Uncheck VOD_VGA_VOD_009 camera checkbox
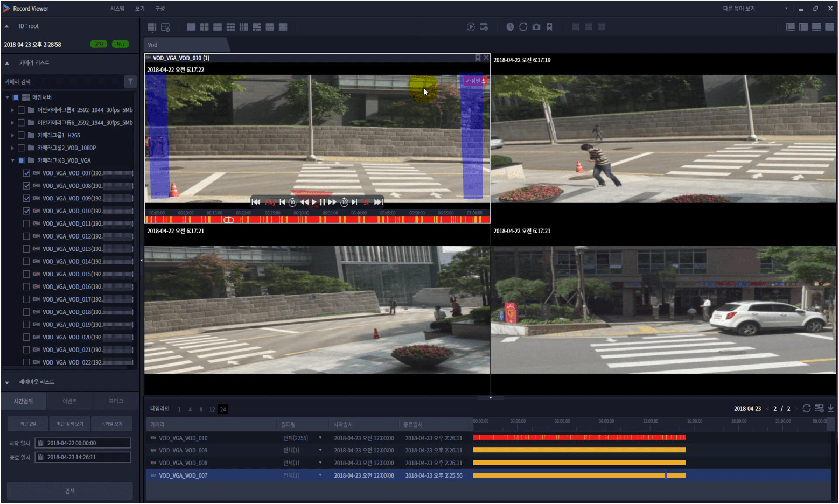Viewport: 839px width, 504px height. (26, 198)
